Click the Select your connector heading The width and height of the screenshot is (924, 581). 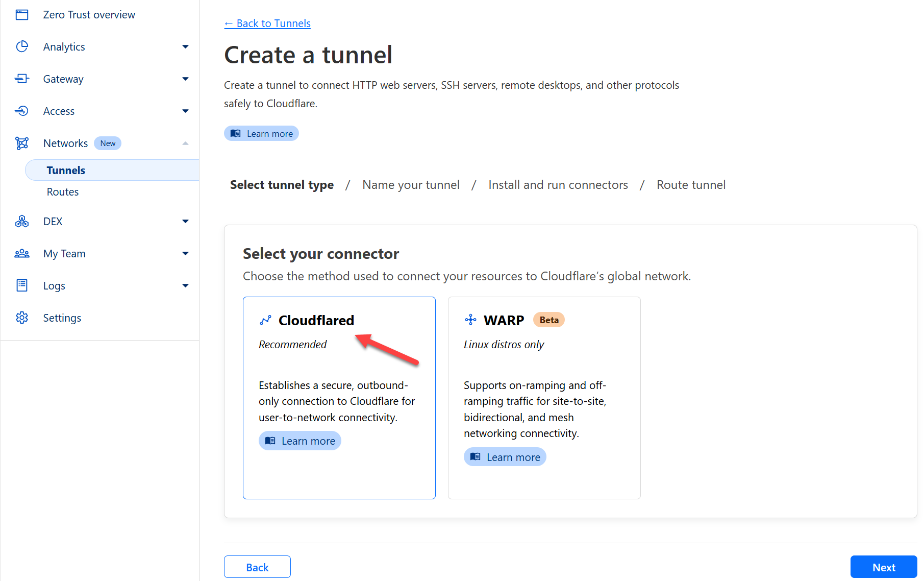(321, 253)
